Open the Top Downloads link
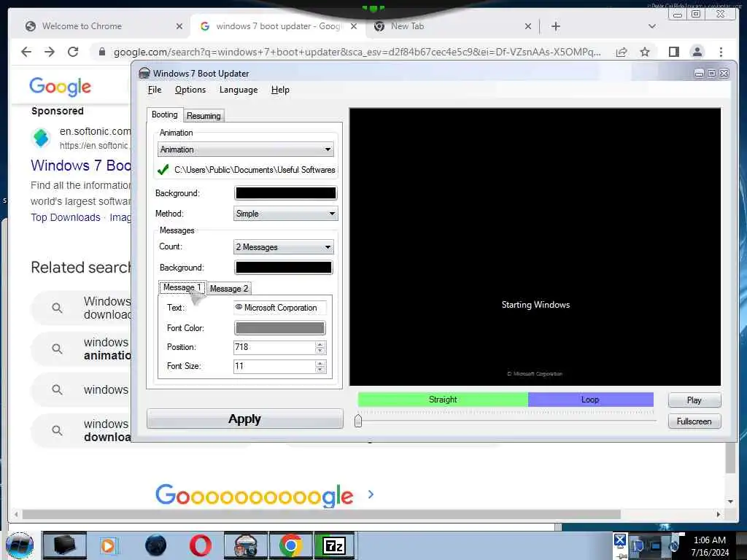 point(66,217)
